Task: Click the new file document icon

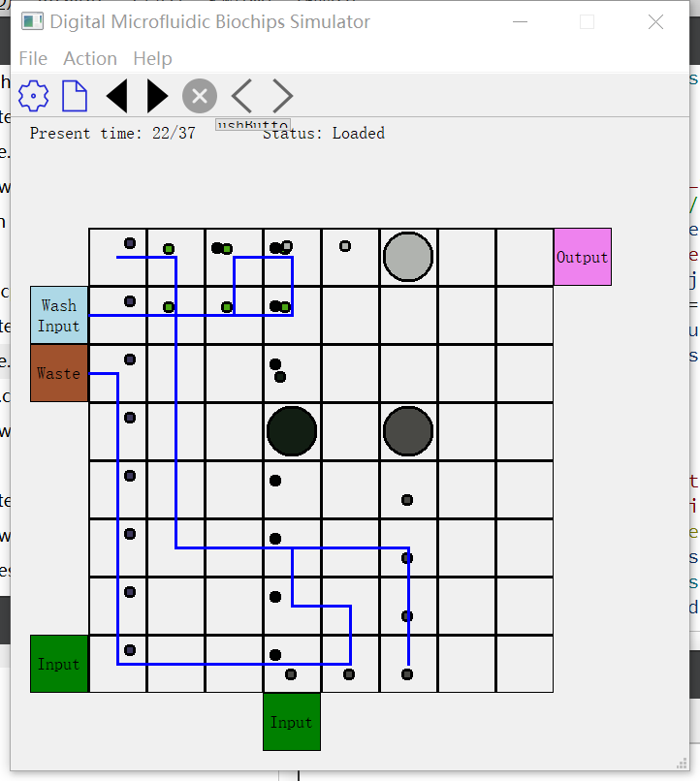Action: pos(75,96)
